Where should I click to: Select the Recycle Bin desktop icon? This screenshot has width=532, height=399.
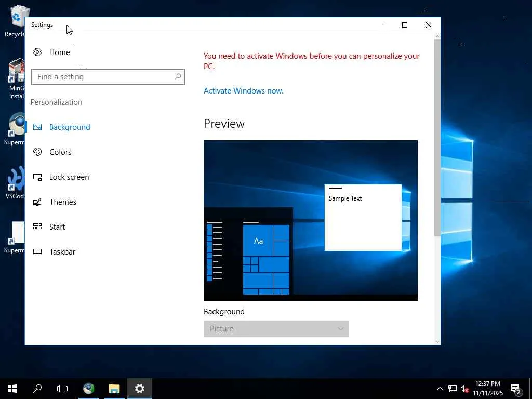tap(15, 21)
